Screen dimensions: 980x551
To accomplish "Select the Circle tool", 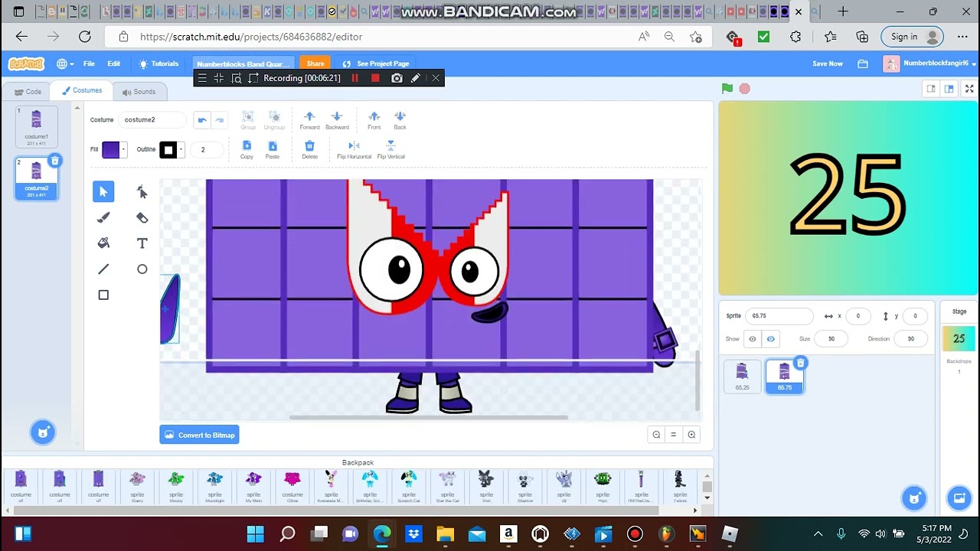I will click(x=142, y=269).
